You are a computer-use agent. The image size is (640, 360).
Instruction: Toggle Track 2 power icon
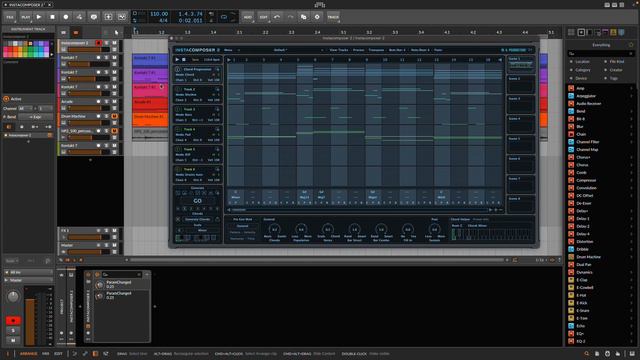tap(178, 89)
